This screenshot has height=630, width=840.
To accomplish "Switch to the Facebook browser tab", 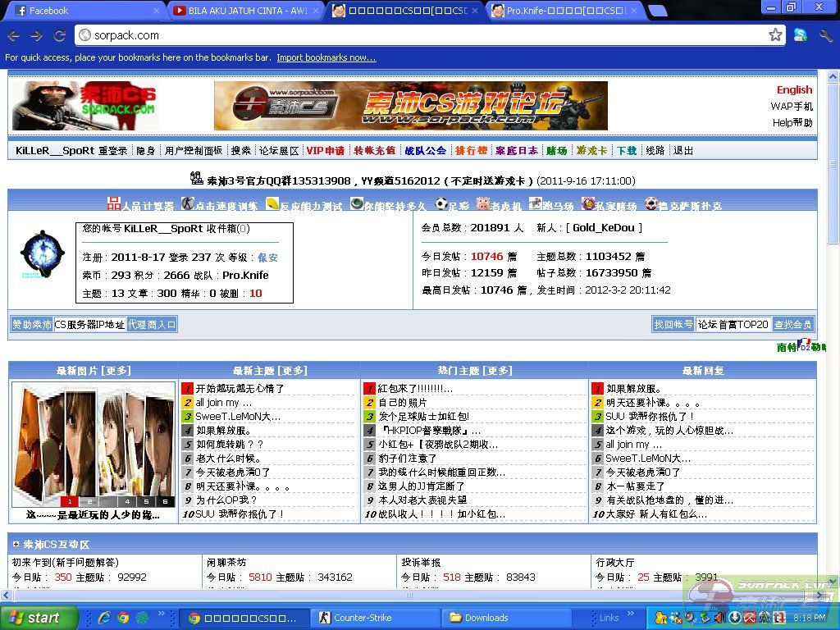I will click(82, 11).
